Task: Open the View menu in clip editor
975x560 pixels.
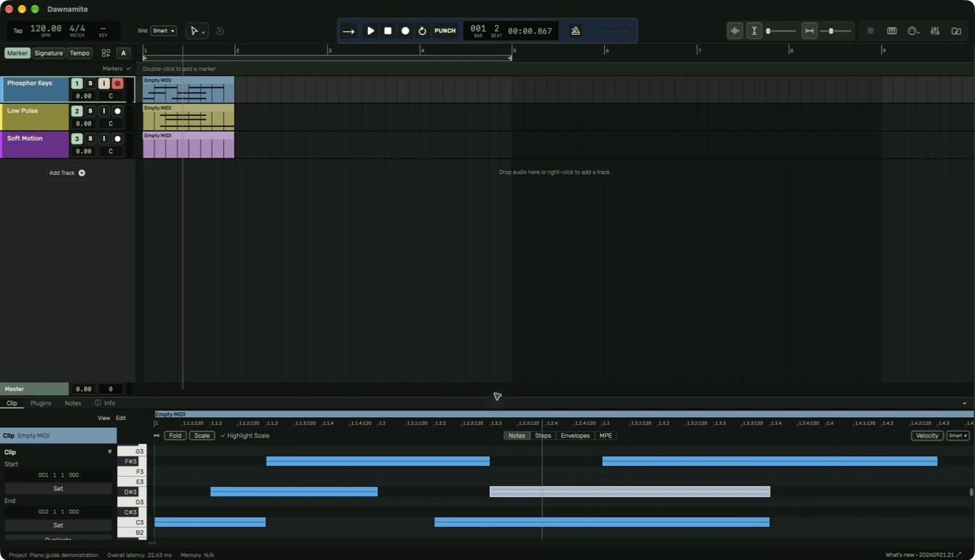Action: [x=104, y=418]
